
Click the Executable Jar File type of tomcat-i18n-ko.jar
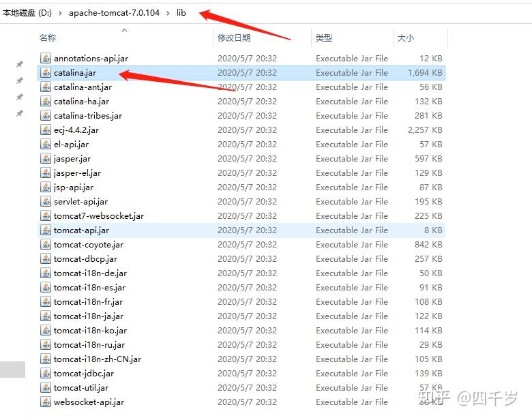tap(352, 331)
